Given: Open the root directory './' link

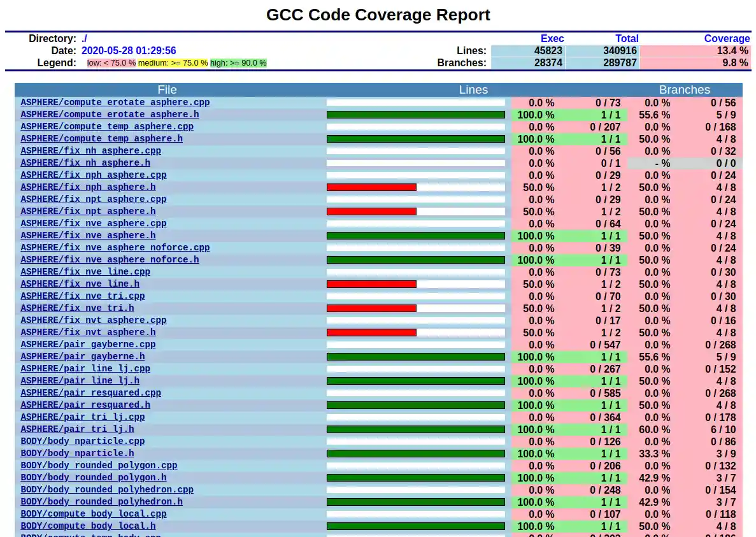Looking at the screenshot, I should point(83,38).
